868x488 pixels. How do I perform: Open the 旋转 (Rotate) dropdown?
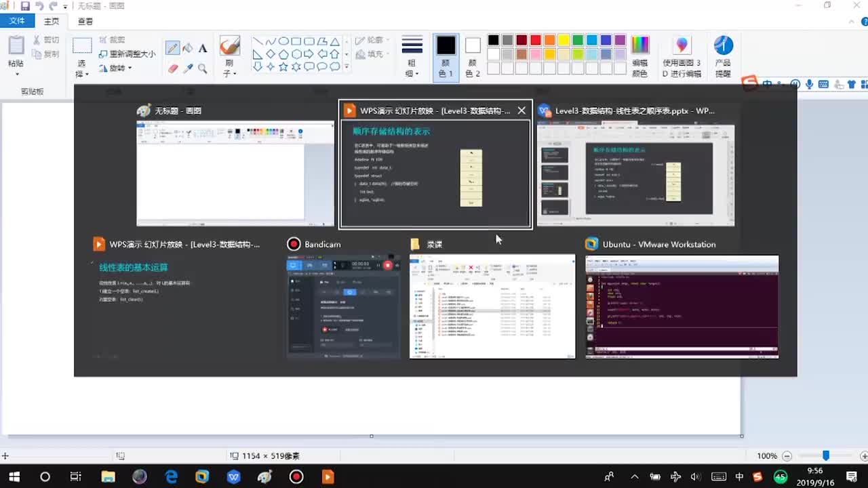point(115,68)
